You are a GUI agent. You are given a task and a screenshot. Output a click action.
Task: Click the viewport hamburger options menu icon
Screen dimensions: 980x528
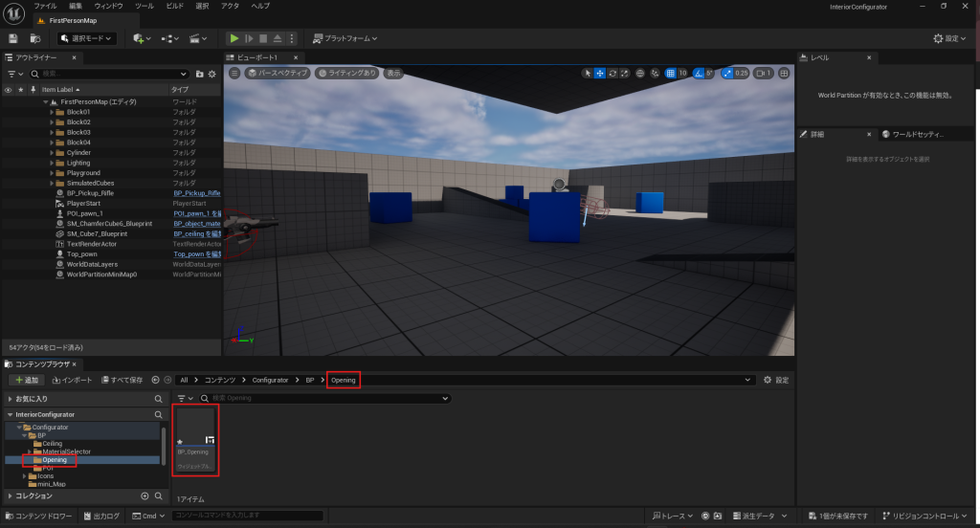[234, 73]
